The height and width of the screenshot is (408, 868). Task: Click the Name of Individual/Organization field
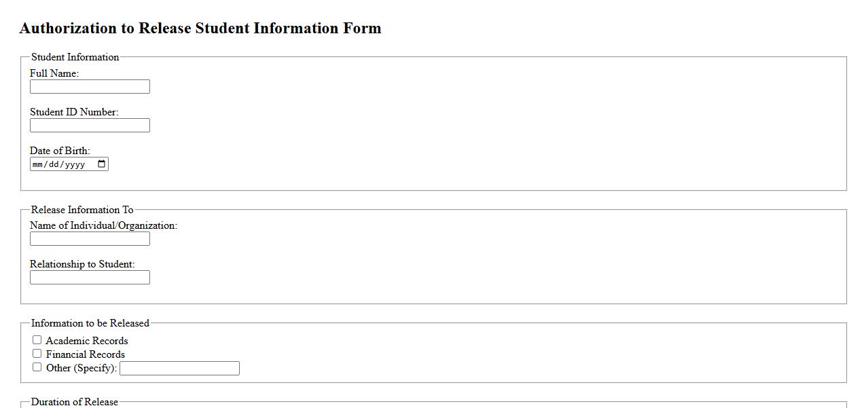[90, 239]
